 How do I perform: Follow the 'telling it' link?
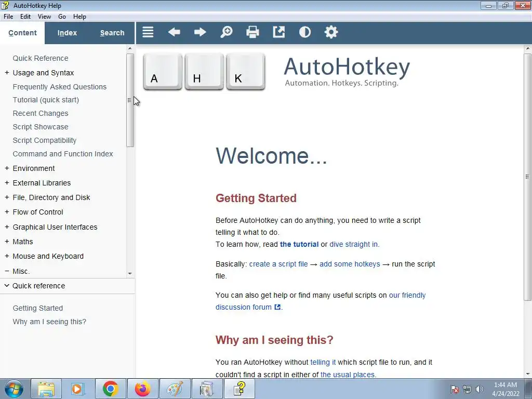coord(323,362)
